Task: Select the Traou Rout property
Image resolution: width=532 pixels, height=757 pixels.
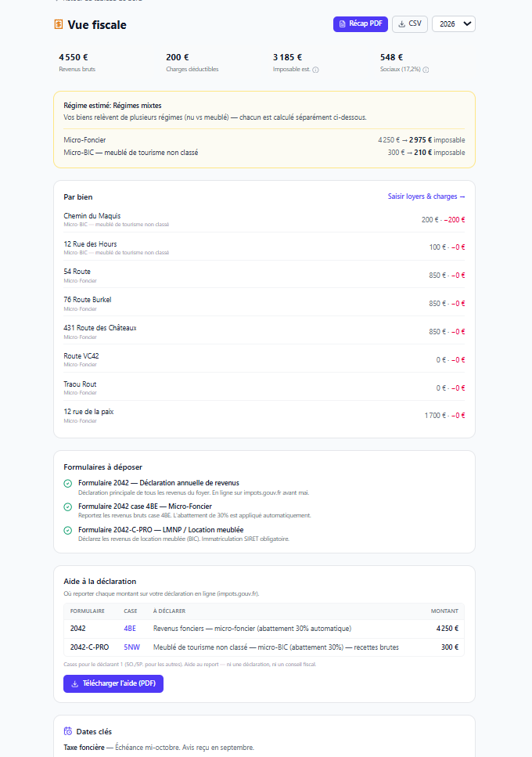Action: (x=264, y=388)
